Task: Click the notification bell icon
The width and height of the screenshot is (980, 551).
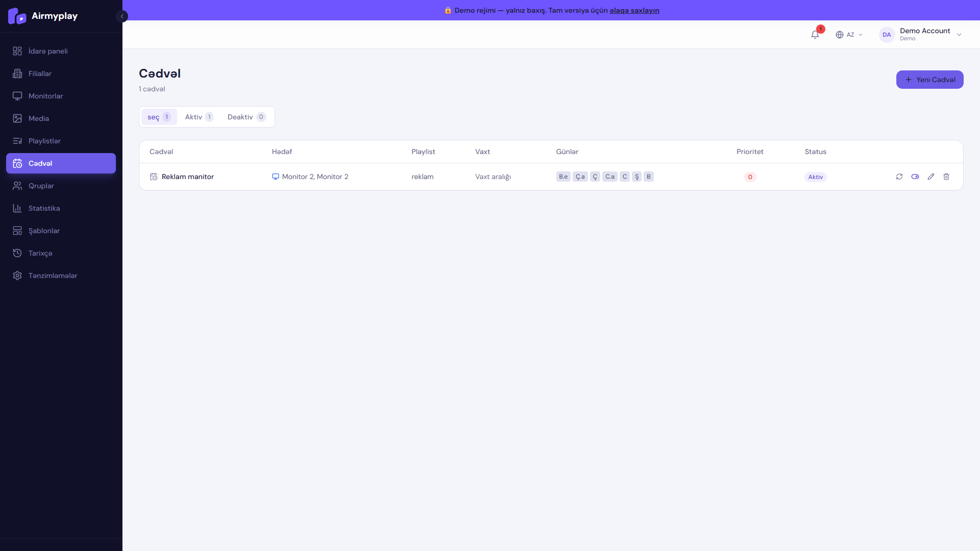Action: (x=815, y=35)
